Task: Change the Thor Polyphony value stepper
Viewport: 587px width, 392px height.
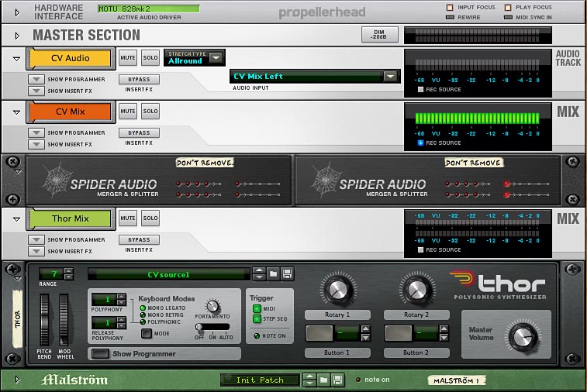Action: tap(121, 300)
